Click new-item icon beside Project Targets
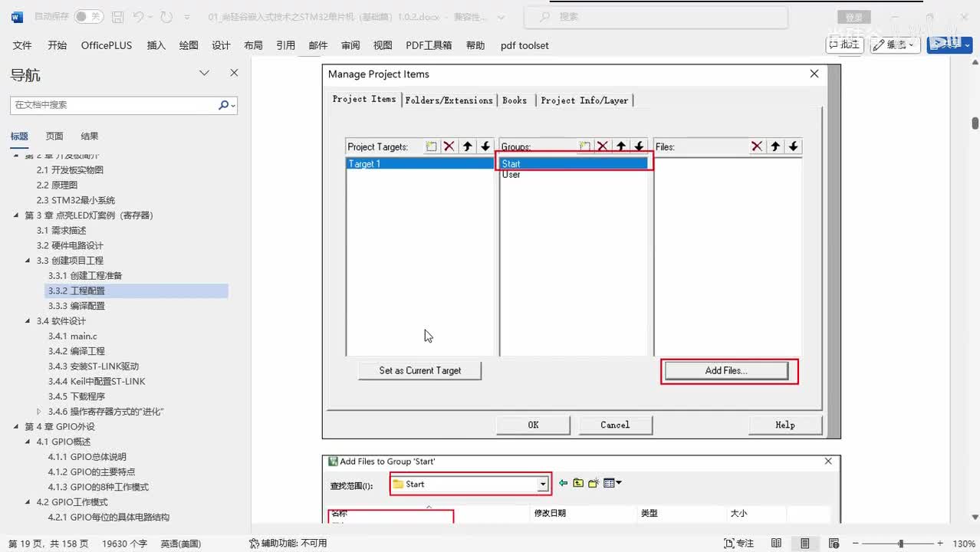This screenshot has width=980, height=552. pos(432,146)
